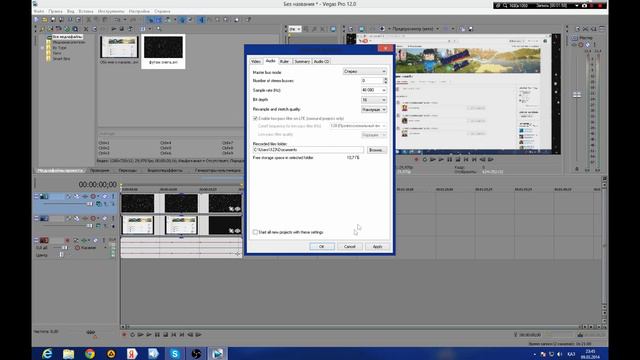The image size is (640, 360).
Task: Open Event FX on third bottom-track clip
Action: click(238, 231)
